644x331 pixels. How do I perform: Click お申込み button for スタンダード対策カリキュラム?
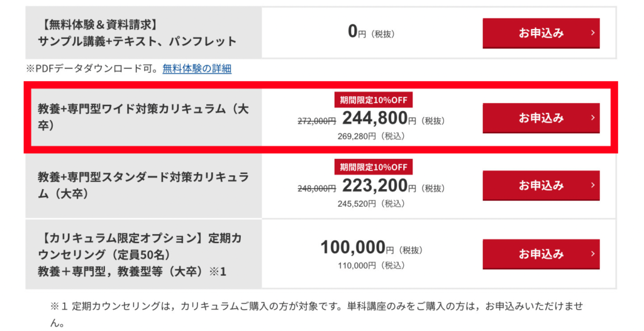541,185
